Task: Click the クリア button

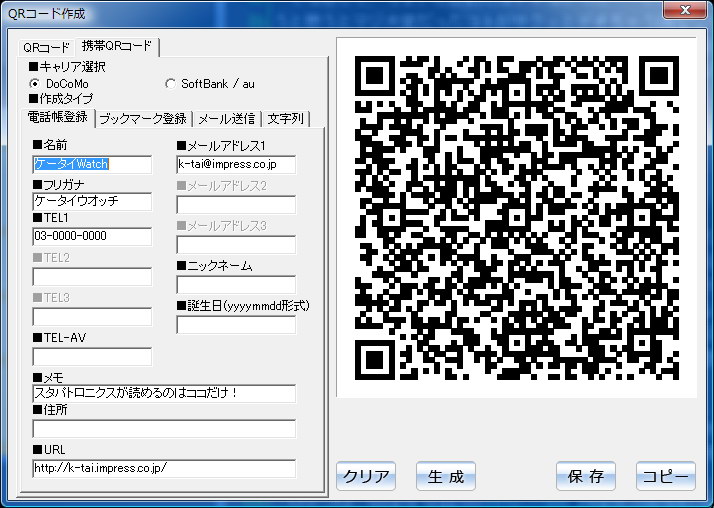Action: tap(366, 476)
